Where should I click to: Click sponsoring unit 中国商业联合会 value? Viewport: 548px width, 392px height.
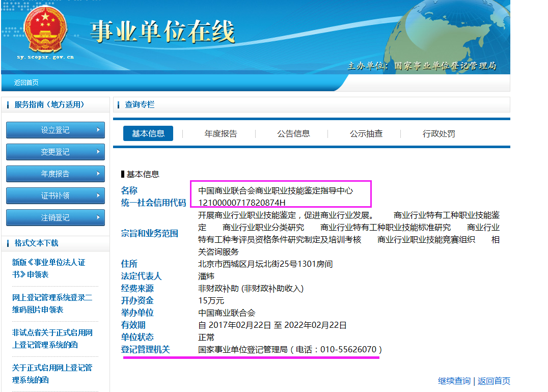coord(227,313)
